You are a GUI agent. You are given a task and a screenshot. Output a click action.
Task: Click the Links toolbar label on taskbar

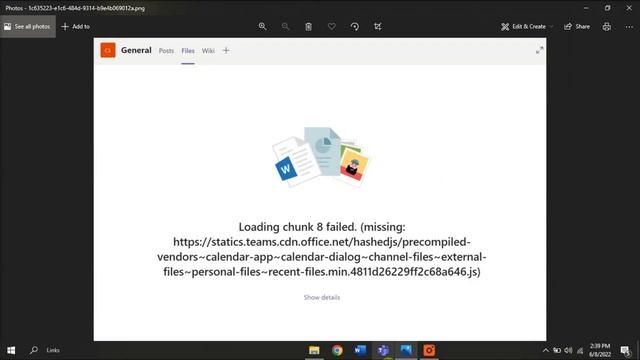[x=53, y=350]
